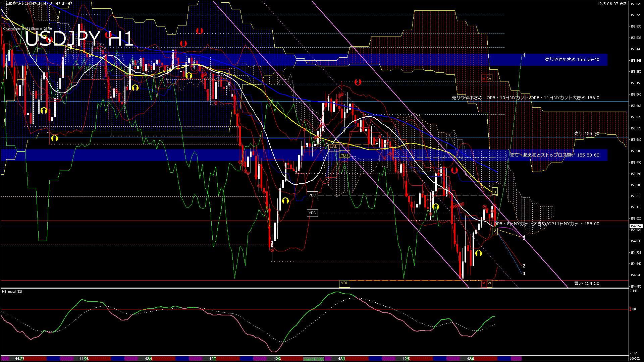The width and height of the screenshot is (644, 362).
Task: Click the yellow up-arrow circle icon near the 12/3 low
Action: pos(285,200)
